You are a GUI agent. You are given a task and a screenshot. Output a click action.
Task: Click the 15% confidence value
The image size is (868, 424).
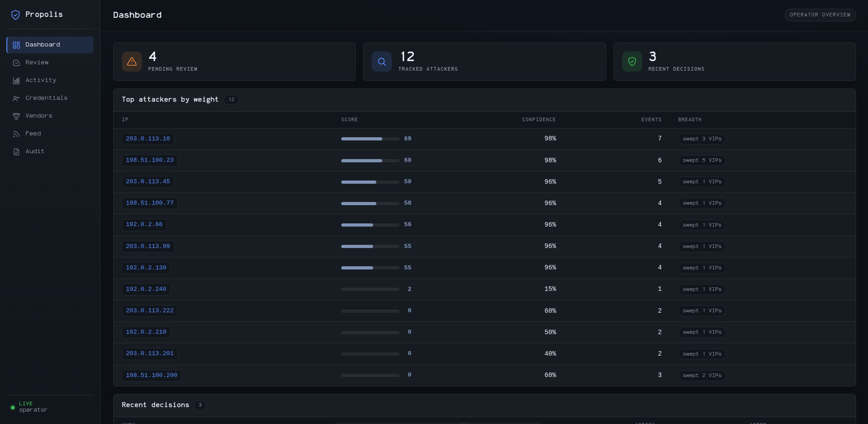550,289
